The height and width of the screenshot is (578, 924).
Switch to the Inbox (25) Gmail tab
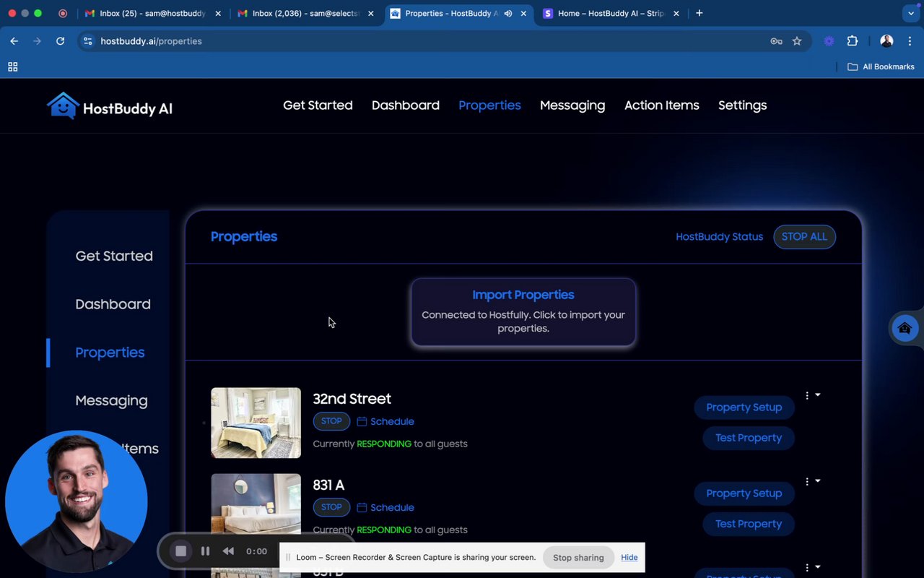coord(152,13)
